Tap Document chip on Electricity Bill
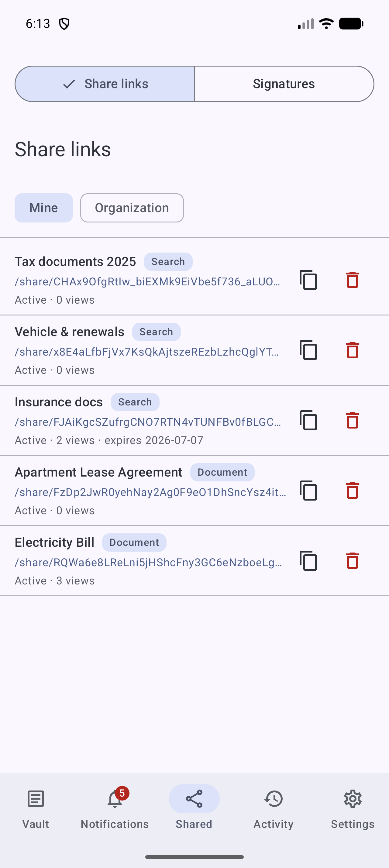Image resolution: width=389 pixels, height=868 pixels. (x=134, y=542)
